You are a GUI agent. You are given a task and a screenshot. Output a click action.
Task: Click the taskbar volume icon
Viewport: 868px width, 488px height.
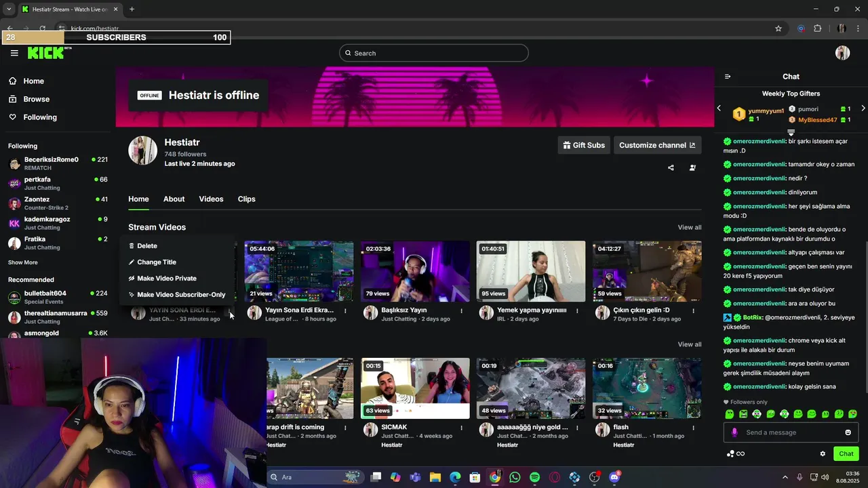(825, 477)
